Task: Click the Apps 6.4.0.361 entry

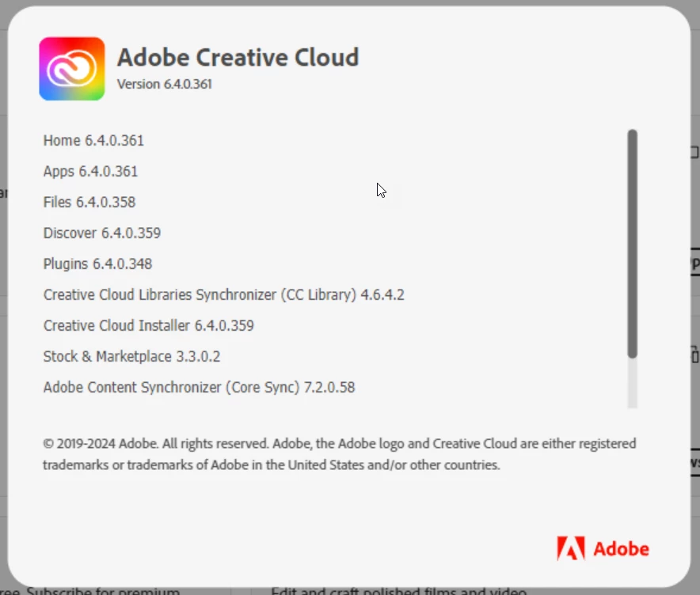Action: (90, 172)
